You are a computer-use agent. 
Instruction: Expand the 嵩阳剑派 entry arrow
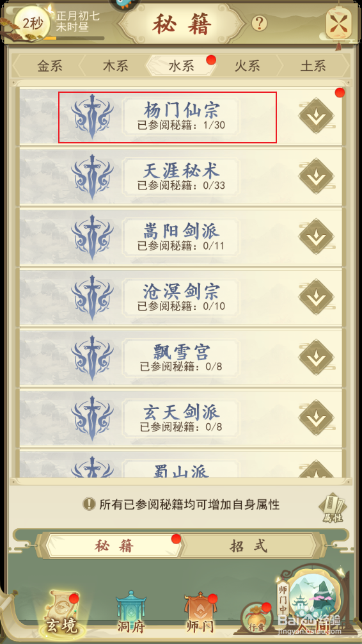point(316,237)
